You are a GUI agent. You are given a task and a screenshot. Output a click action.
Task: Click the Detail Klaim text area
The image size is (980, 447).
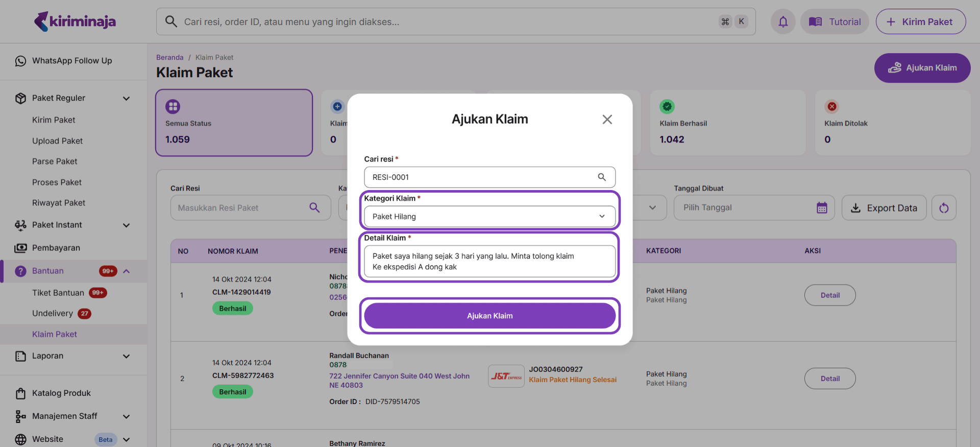pos(489,262)
